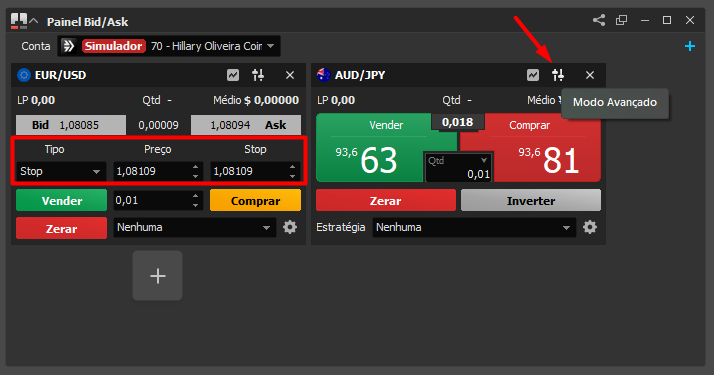
Task: Add new panel with blue plus icon
Action: (690, 46)
